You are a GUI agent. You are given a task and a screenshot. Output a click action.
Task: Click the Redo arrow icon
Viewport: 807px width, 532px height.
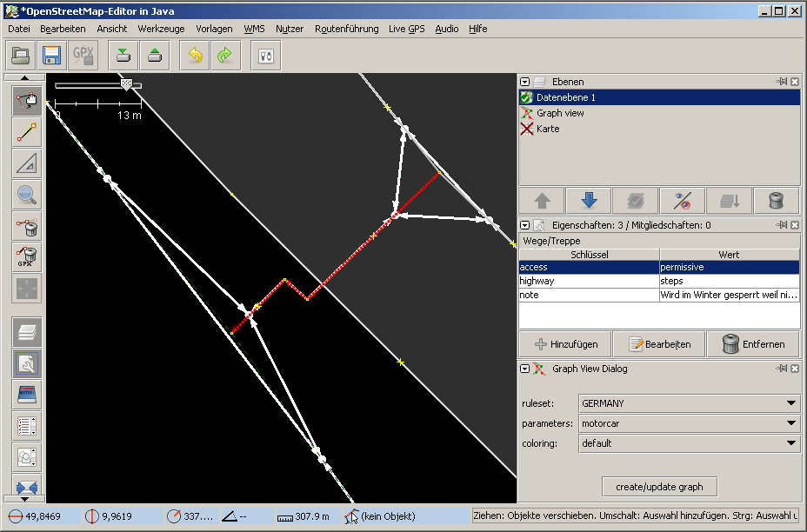[224, 56]
